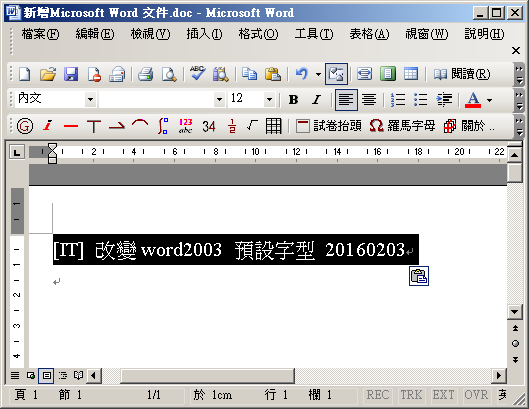
Task: Insert square root radical symbol
Action: (x=252, y=126)
